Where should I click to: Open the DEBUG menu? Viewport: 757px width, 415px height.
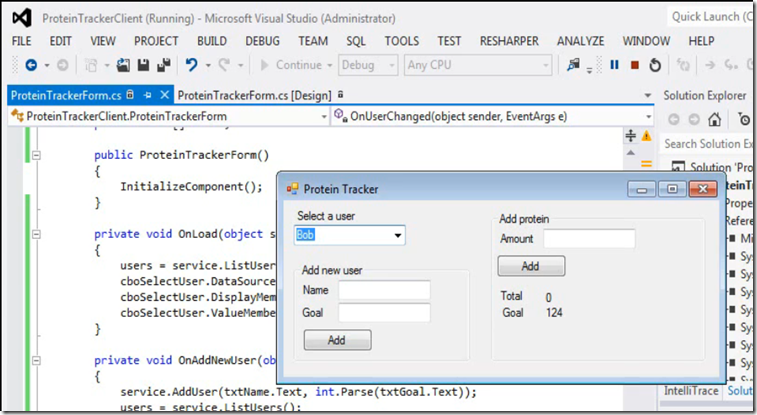click(263, 41)
